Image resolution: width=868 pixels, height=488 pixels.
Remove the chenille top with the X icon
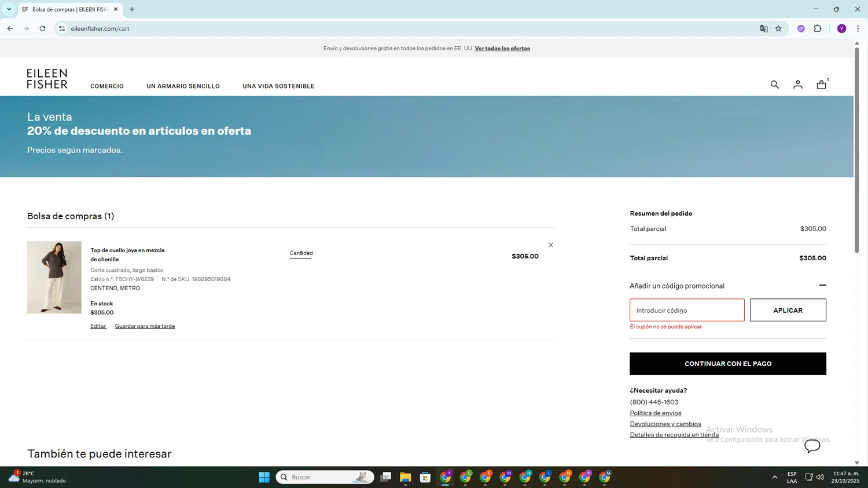coord(550,245)
